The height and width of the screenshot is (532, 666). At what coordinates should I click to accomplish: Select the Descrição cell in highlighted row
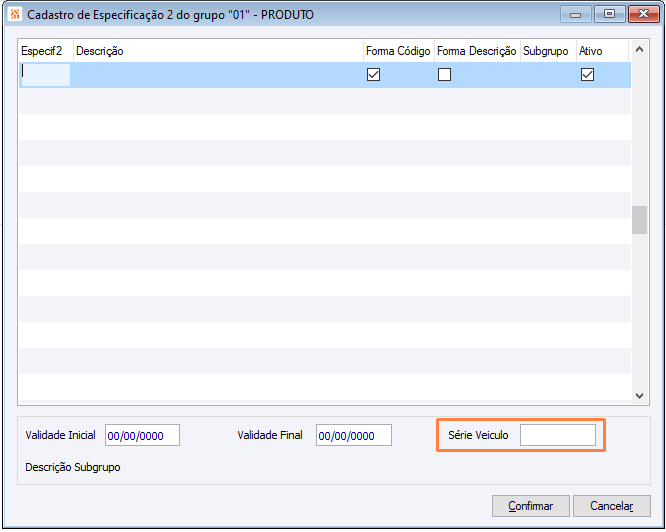point(218,75)
